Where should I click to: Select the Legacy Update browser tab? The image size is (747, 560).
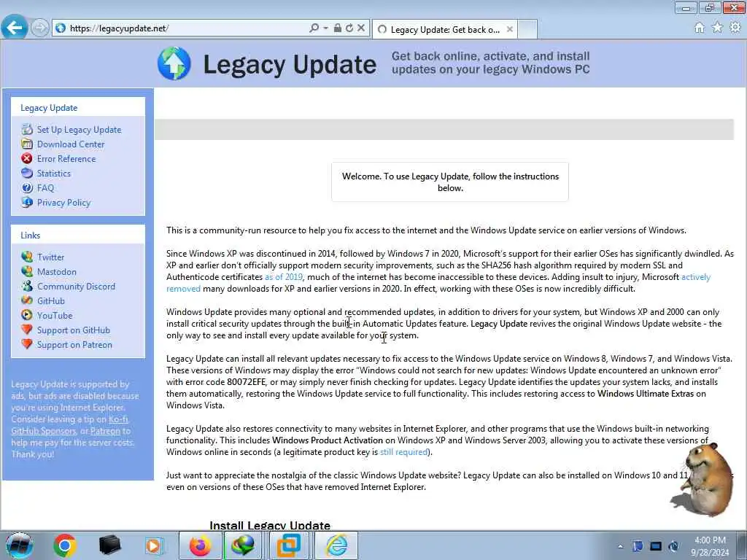444,29
